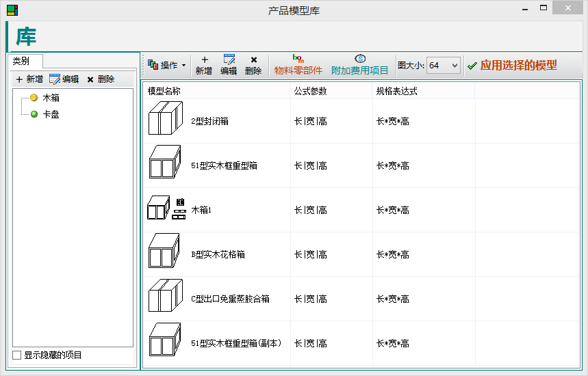Screen dimensions: 588x376
Task: Click 删除 in the category panel
Action: [x=100, y=79]
